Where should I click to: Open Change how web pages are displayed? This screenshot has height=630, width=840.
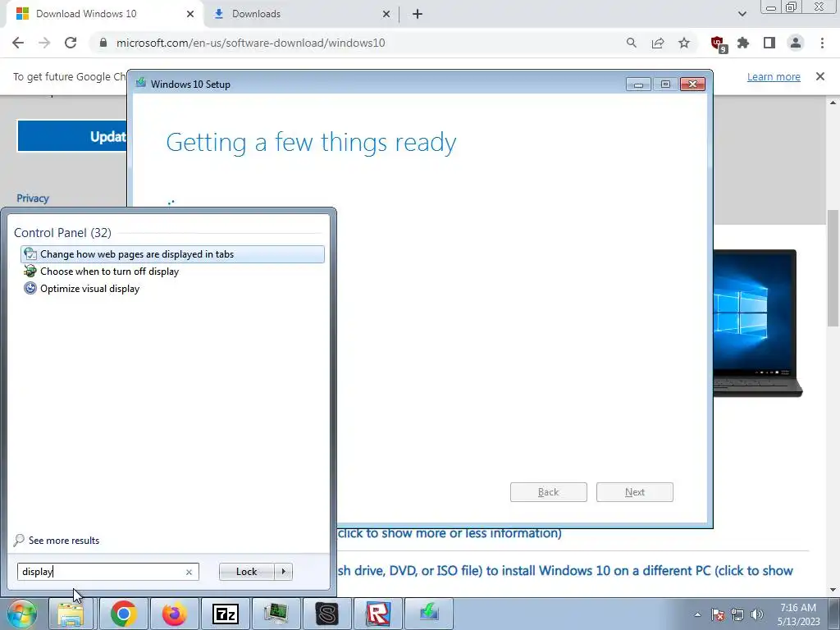(172, 254)
